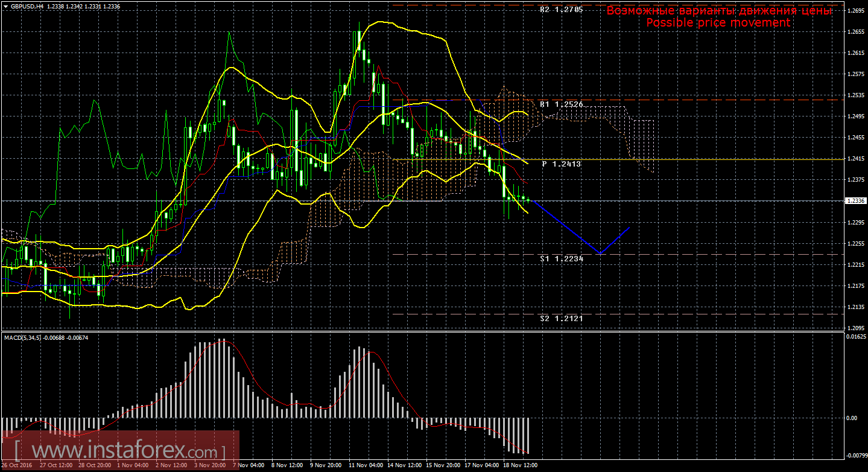Click the P 1.2413 pivot label
Viewport: 868px width, 472px height.
[x=561, y=164]
